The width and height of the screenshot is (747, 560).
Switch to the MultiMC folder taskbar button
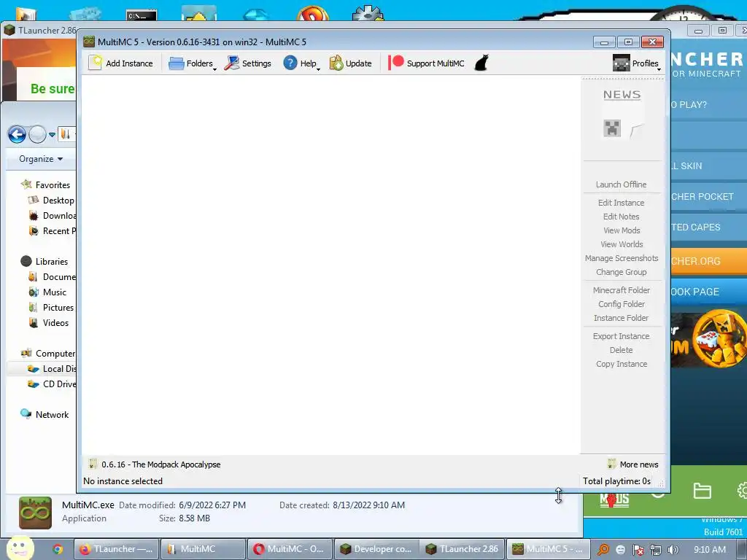pyautogui.click(x=203, y=549)
